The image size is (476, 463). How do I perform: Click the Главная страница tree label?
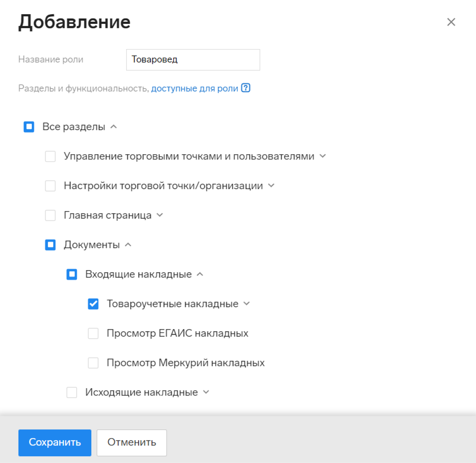coord(108,215)
